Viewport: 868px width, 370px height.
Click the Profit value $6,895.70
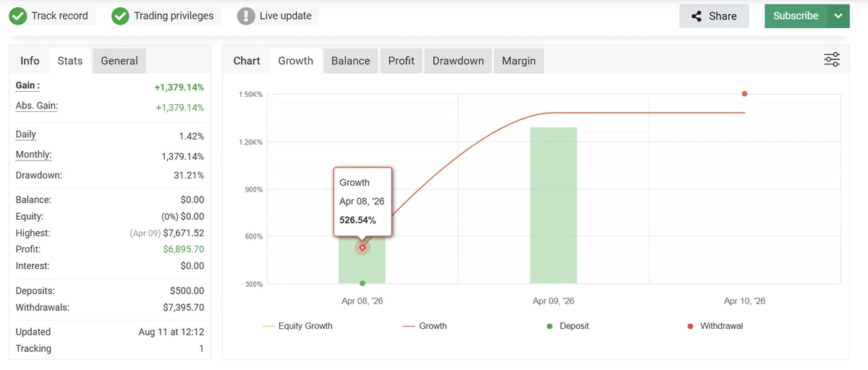pyautogui.click(x=183, y=249)
